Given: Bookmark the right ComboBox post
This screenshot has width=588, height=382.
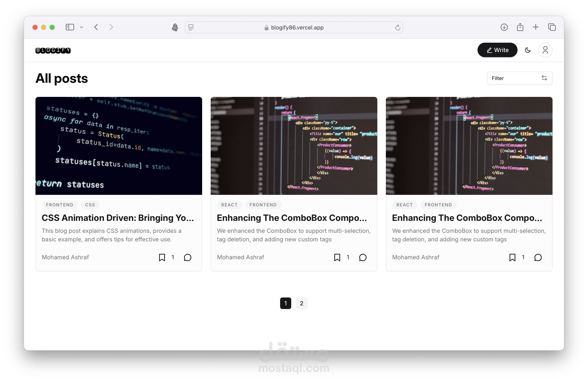Looking at the screenshot, I should [512, 257].
